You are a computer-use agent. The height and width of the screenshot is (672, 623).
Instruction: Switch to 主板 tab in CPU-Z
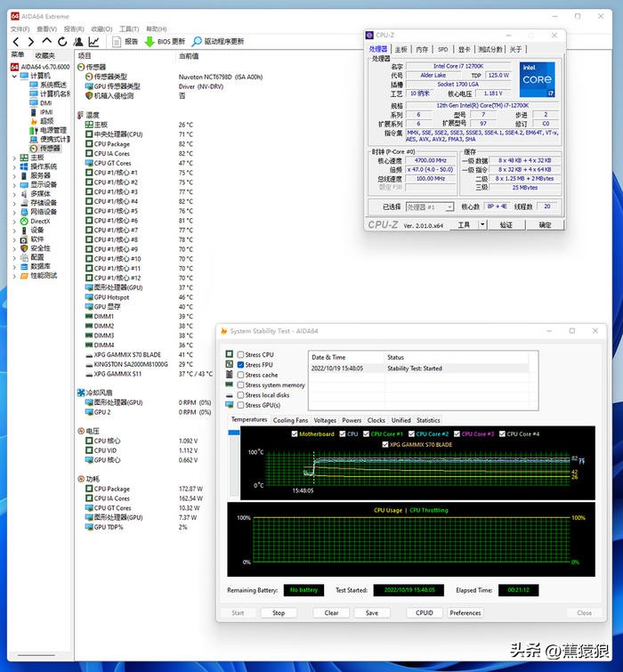coord(401,49)
